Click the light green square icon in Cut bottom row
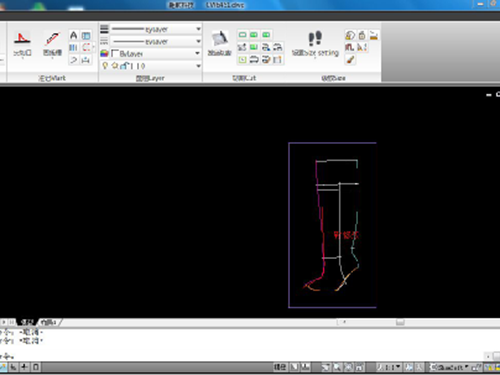This screenshot has width=500, height=375. [243, 60]
